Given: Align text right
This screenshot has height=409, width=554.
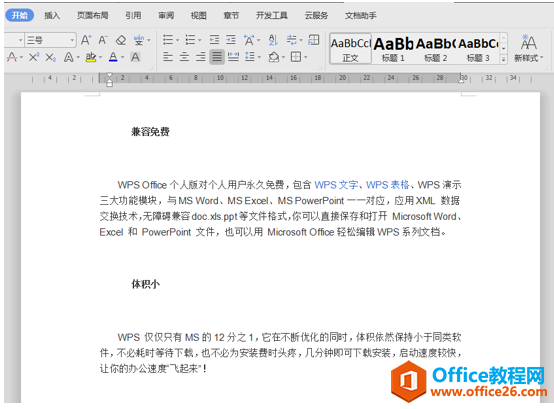Looking at the screenshot, I should (201, 57).
